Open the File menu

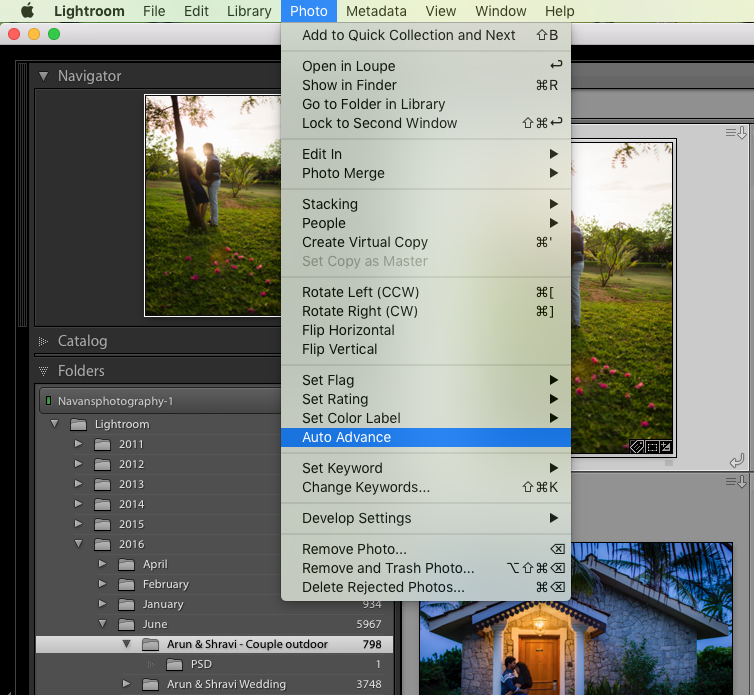click(154, 11)
